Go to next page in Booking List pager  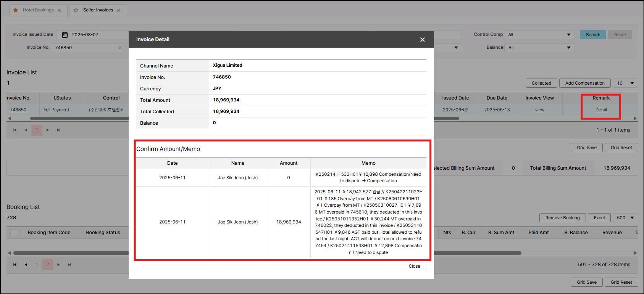[58, 265]
